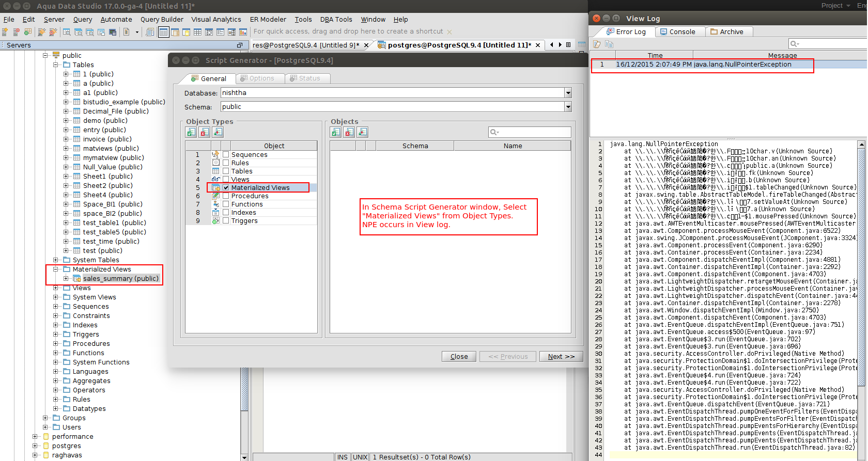Expand the Constraints tree folder

[56, 316]
